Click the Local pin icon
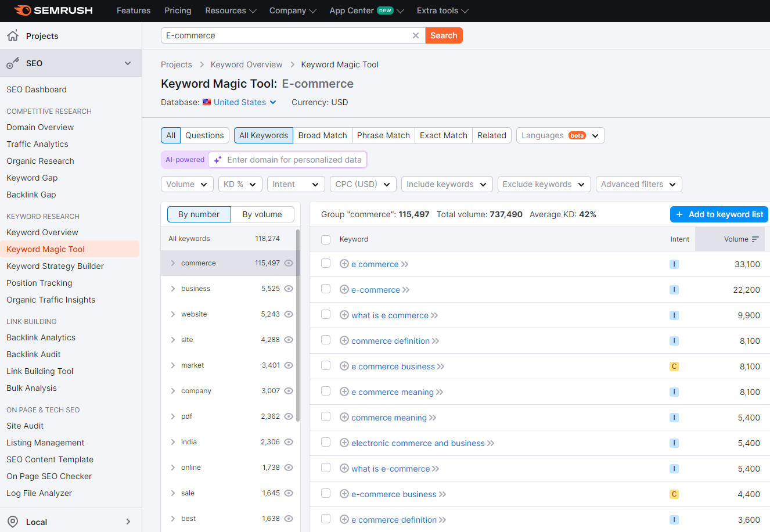 pos(13,522)
